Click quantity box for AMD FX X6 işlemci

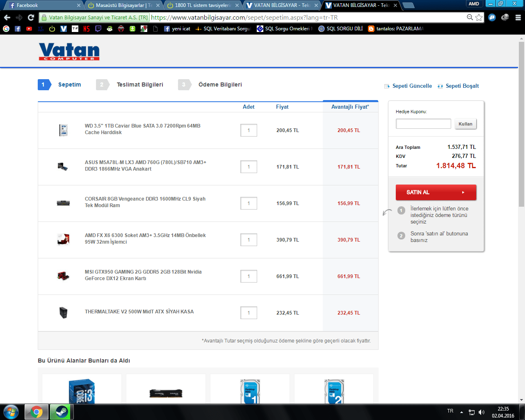249,240
